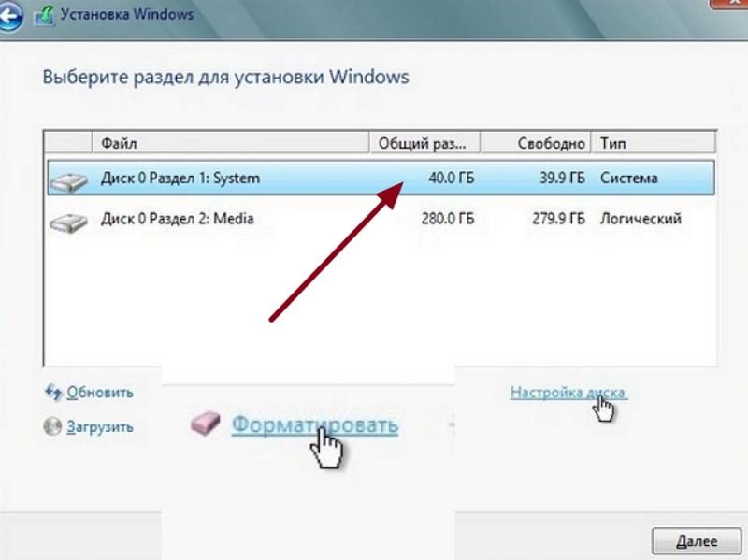Click heading Выберите раздел для установки Windows
Image resolution: width=748 pixels, height=560 pixels.
click(x=225, y=77)
